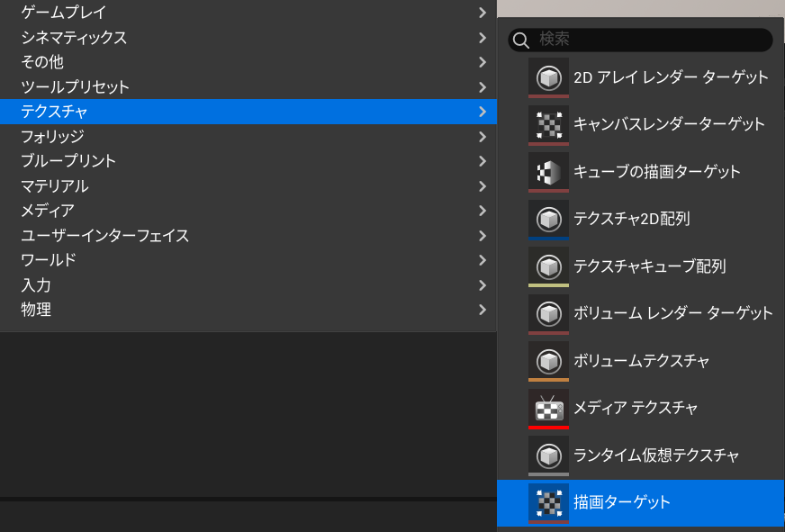Click the ボリュームテクスチャ icon
Screen dimensions: 785x532
548,361
